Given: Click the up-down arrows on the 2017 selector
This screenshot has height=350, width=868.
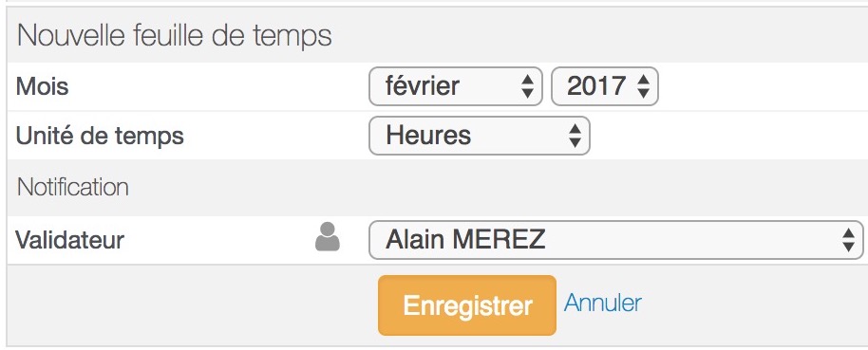Looking at the screenshot, I should coord(643,87).
